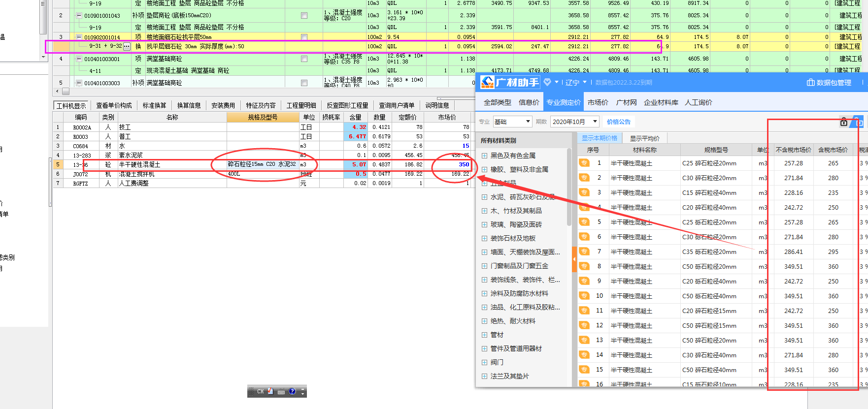Click the CH language indicator on IME bar
The height and width of the screenshot is (409, 868).
point(261,391)
